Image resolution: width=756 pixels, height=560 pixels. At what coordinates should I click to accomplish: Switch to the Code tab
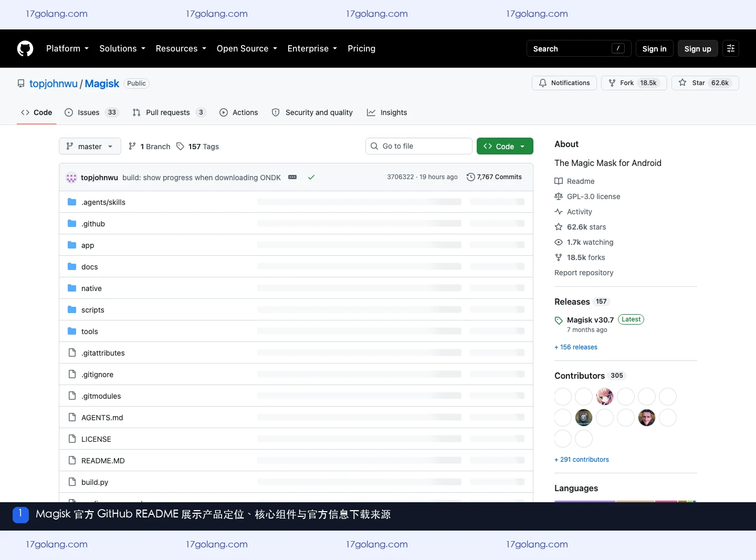click(x=36, y=112)
